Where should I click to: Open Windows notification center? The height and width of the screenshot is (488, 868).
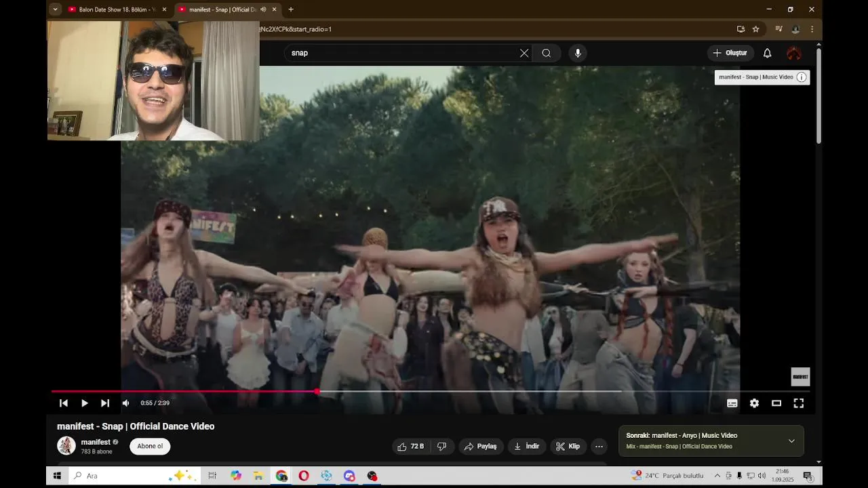pyautogui.click(x=808, y=476)
